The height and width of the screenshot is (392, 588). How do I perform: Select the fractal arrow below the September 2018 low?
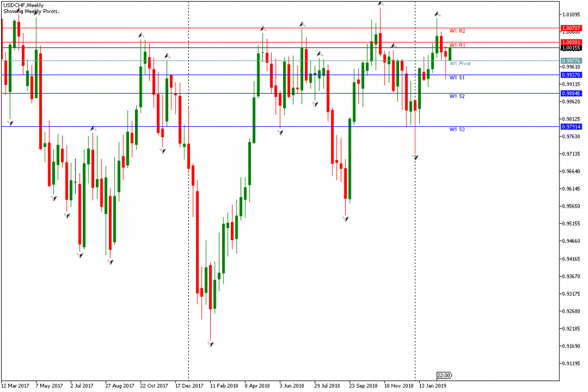[x=345, y=219]
